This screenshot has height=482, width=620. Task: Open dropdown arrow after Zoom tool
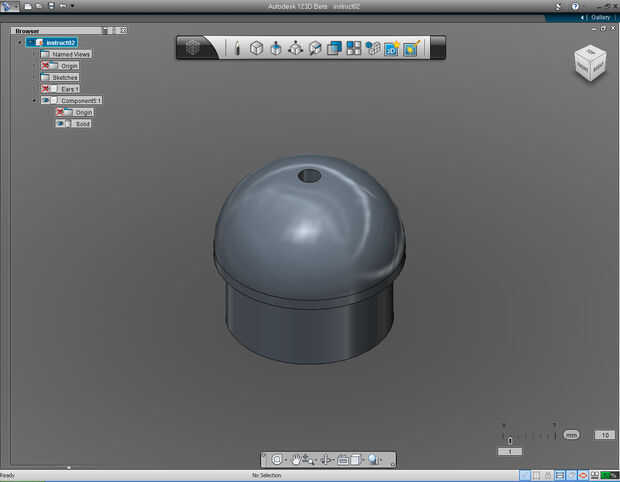[x=316, y=460]
